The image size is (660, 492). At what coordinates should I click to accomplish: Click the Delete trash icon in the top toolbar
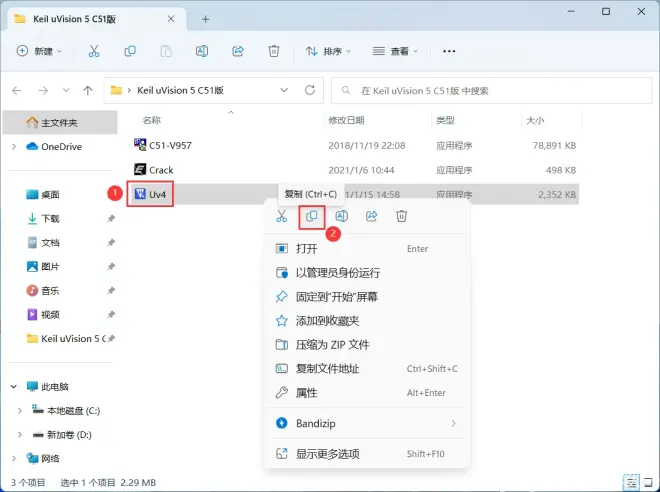pyautogui.click(x=274, y=51)
